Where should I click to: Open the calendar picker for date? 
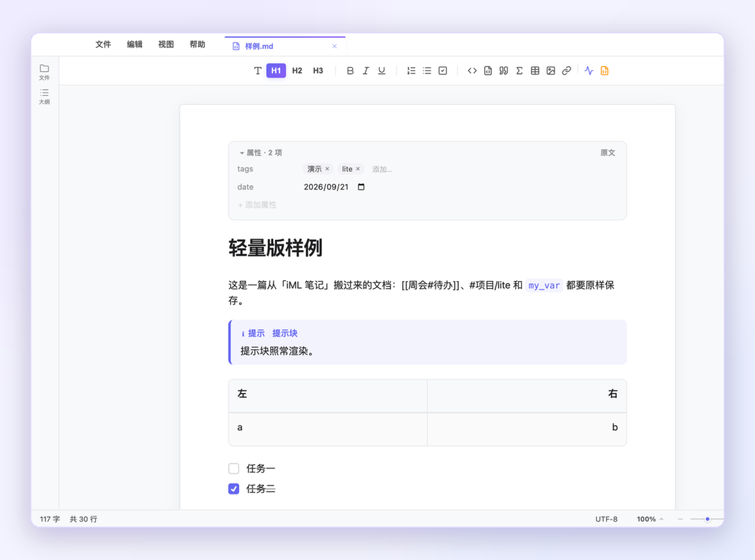361,187
